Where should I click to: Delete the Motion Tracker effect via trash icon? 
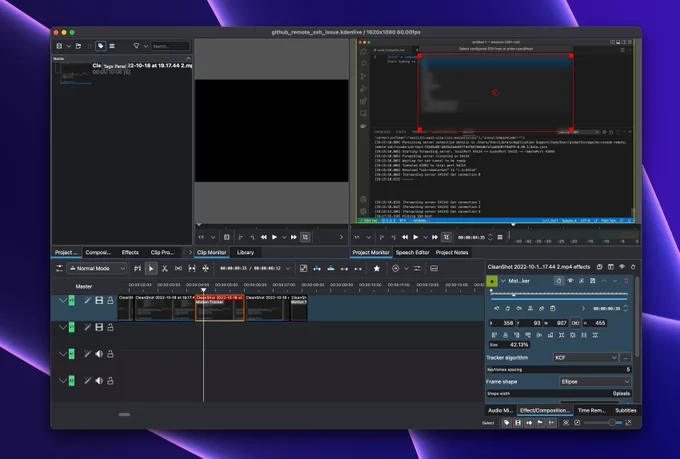[626, 281]
